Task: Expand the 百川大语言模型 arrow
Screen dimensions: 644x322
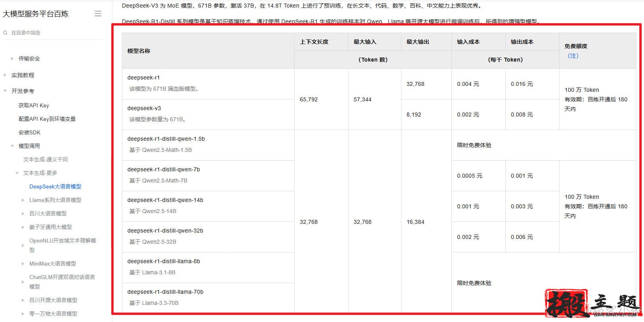Action: pyautogui.click(x=23, y=214)
